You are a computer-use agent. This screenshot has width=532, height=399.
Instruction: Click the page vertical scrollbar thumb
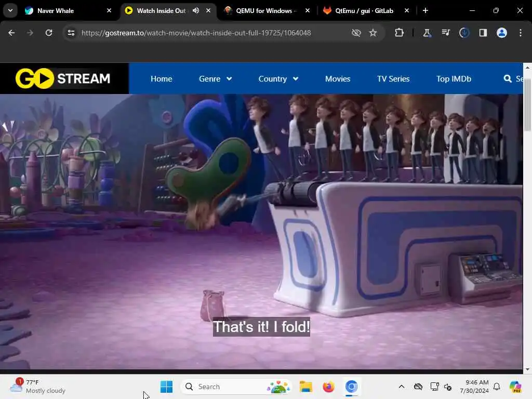[x=527, y=106]
